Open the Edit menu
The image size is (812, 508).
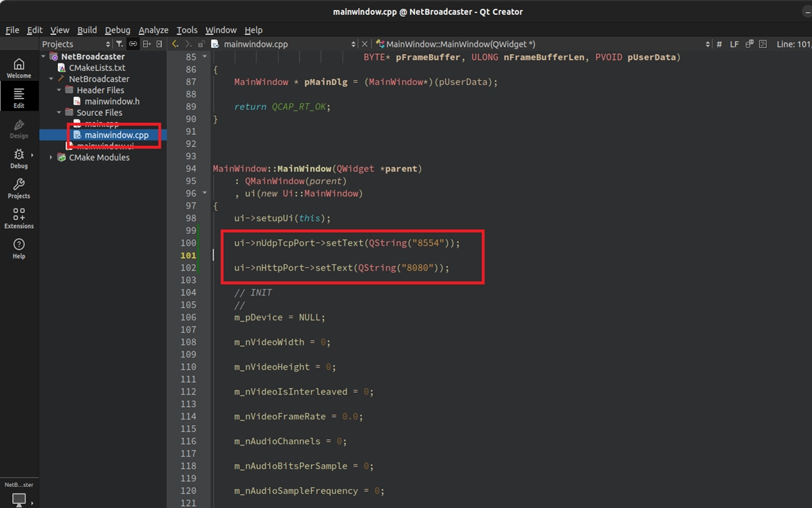click(x=34, y=30)
